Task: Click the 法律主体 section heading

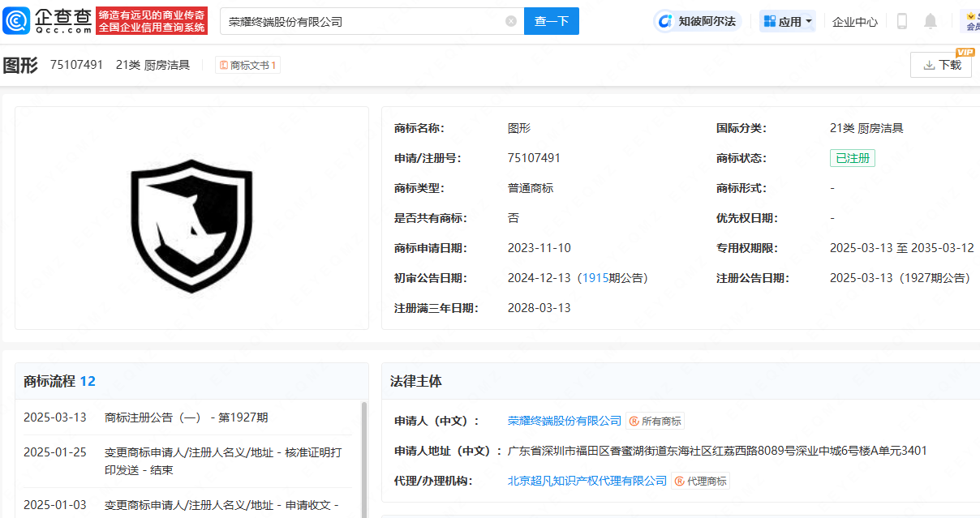Action: click(x=416, y=381)
